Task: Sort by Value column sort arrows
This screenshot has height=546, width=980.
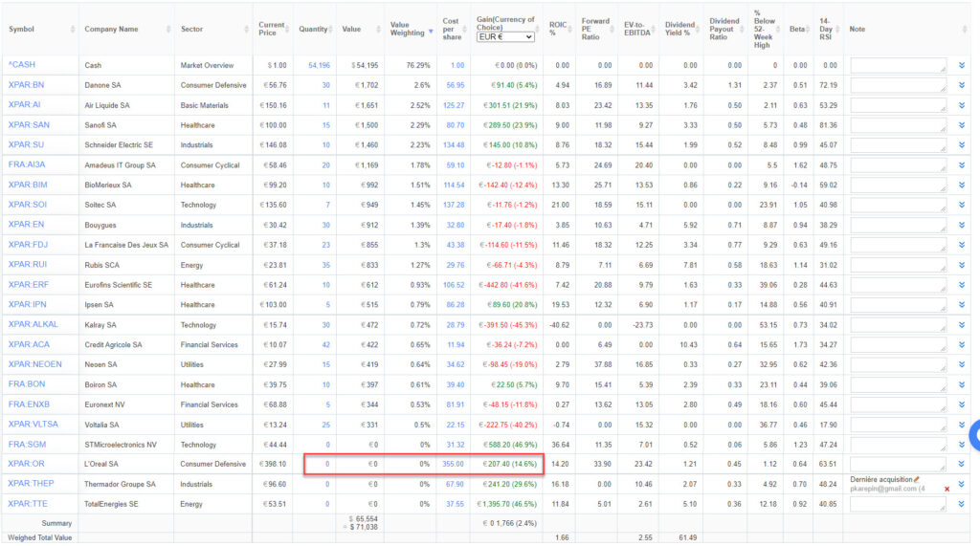Action: (378, 30)
